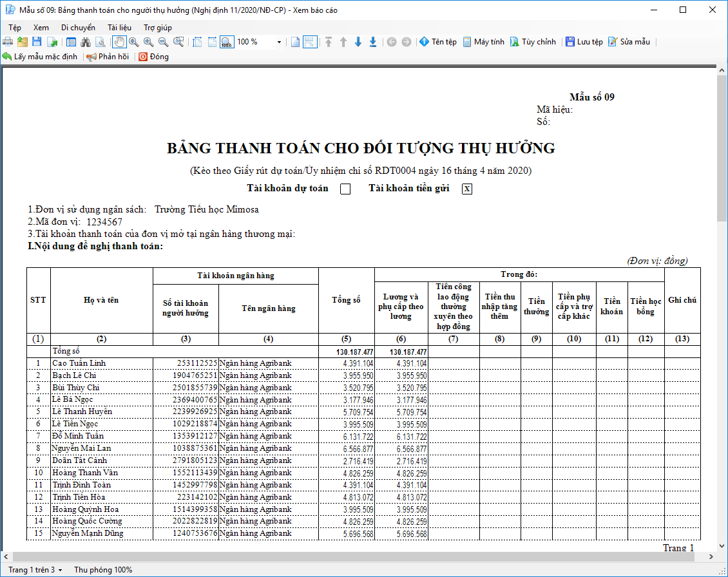
Task: Click 'Trường Tiểu học Mimosa' text
Action: click(x=207, y=209)
